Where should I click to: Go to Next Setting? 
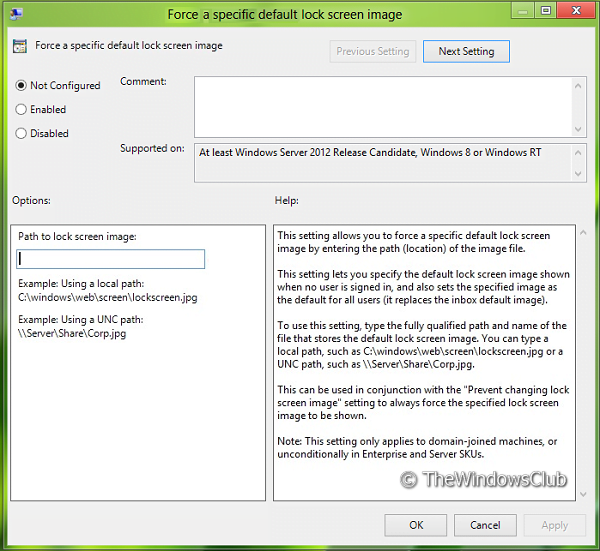coord(466,51)
